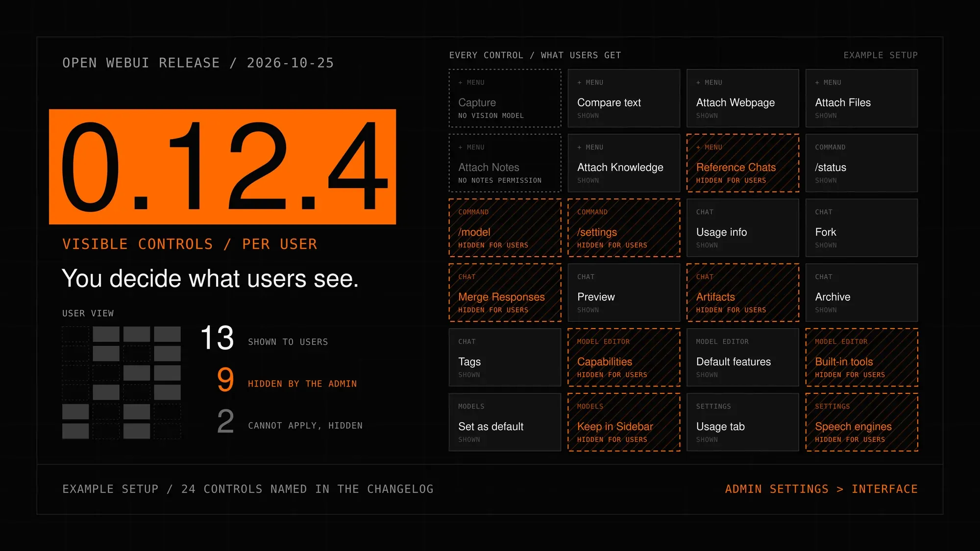Click the Artifacts card
The width and height of the screenshot is (980, 551).
[x=743, y=292]
